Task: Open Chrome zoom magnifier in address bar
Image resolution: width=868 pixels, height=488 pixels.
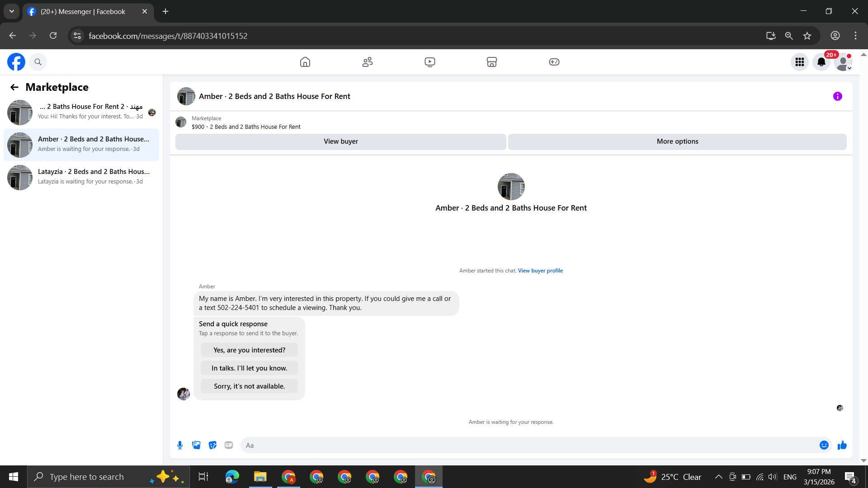Action: [789, 36]
